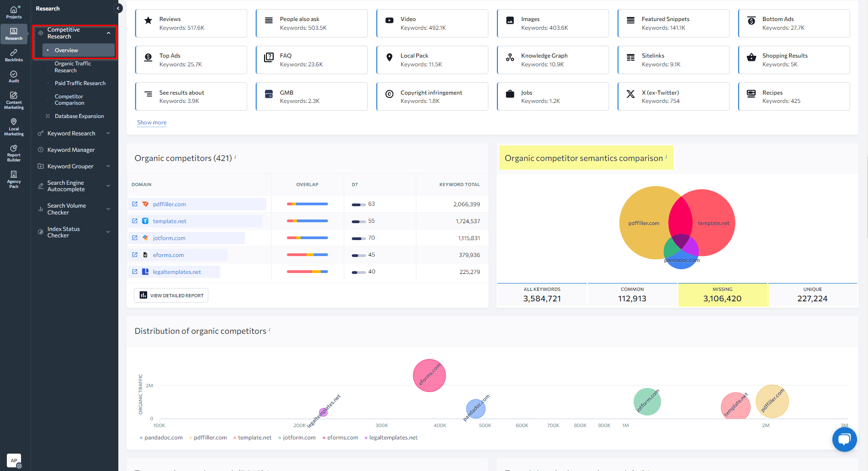Click the Unique keywords count tile
This screenshot has width=868, height=471.
click(x=812, y=295)
